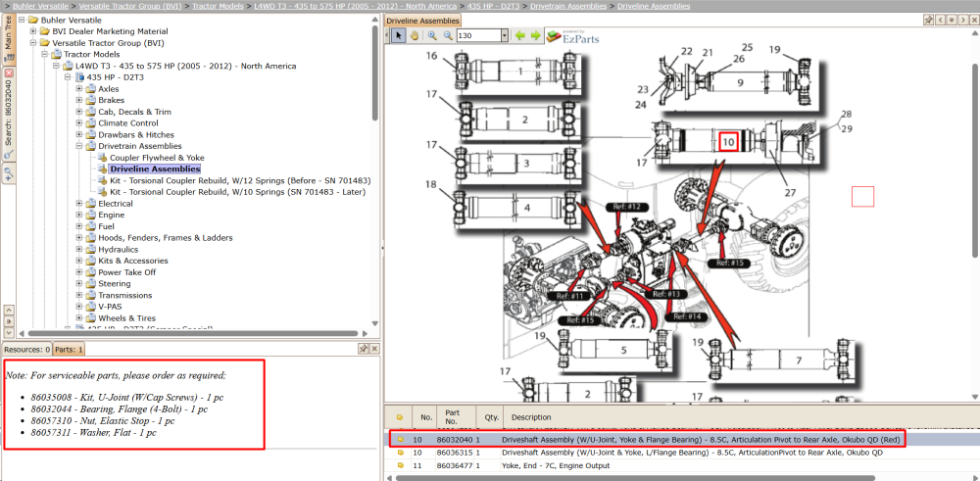Pin the diagram panel

929,20
